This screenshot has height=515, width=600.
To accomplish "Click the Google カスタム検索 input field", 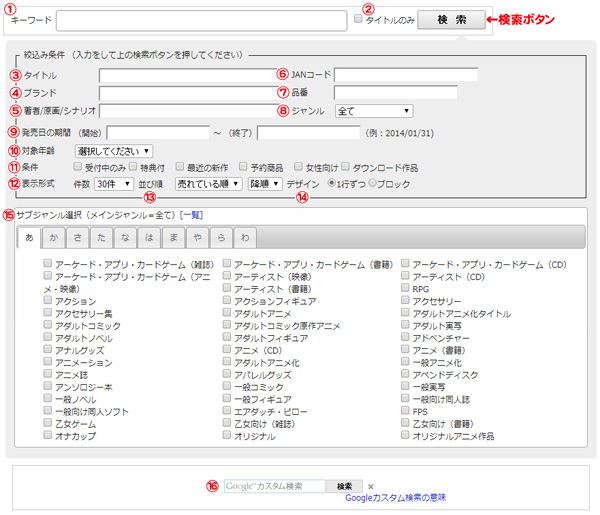I will tap(274, 486).
